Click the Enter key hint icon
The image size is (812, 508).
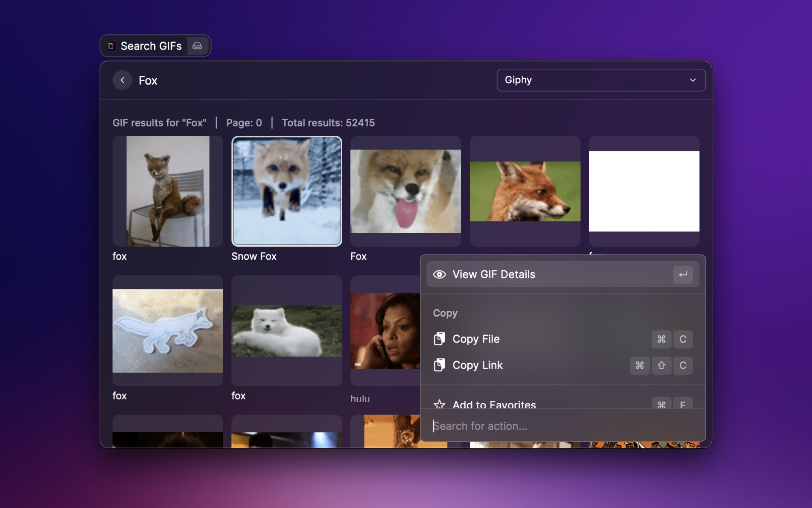(682, 274)
